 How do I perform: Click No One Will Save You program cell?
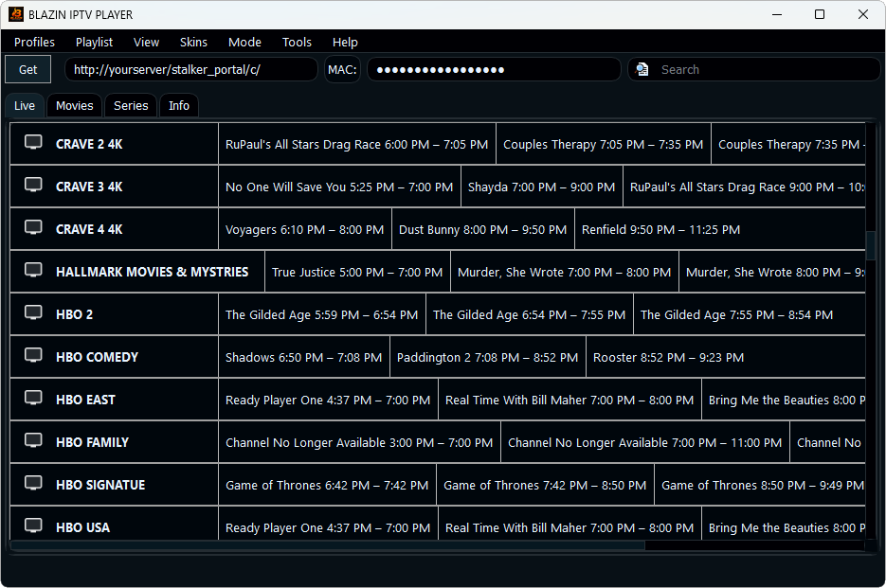[x=339, y=187]
